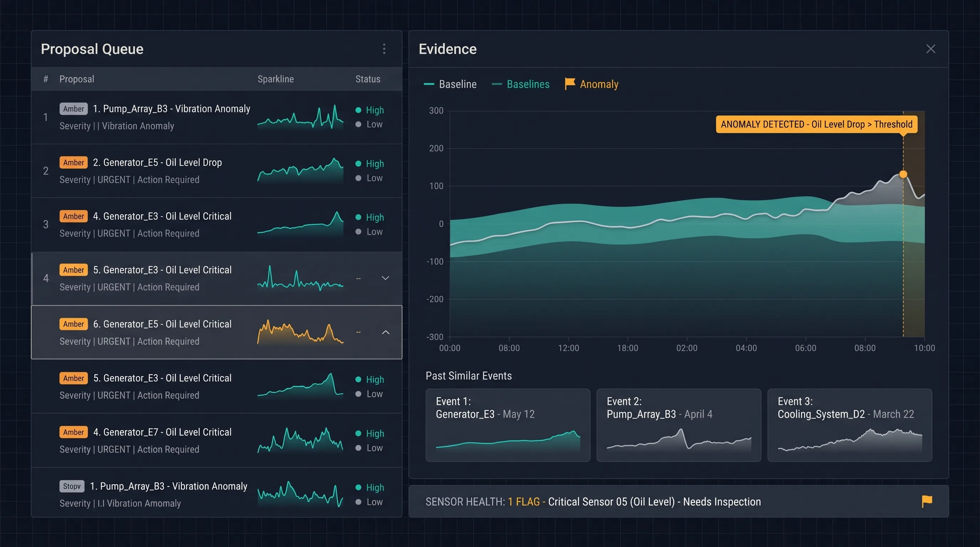This screenshot has width=980, height=547.
Task: Select High for row 1 Amber Pump_Array_B3
Action: pos(369,110)
